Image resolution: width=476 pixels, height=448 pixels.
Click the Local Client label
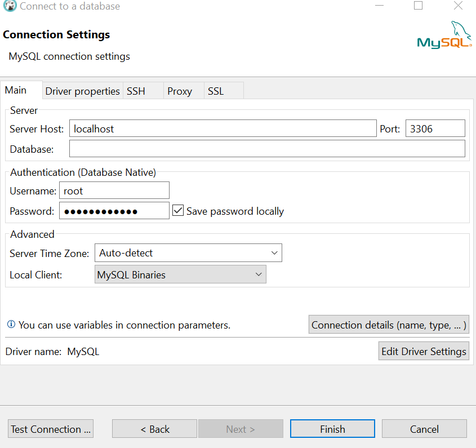click(36, 275)
